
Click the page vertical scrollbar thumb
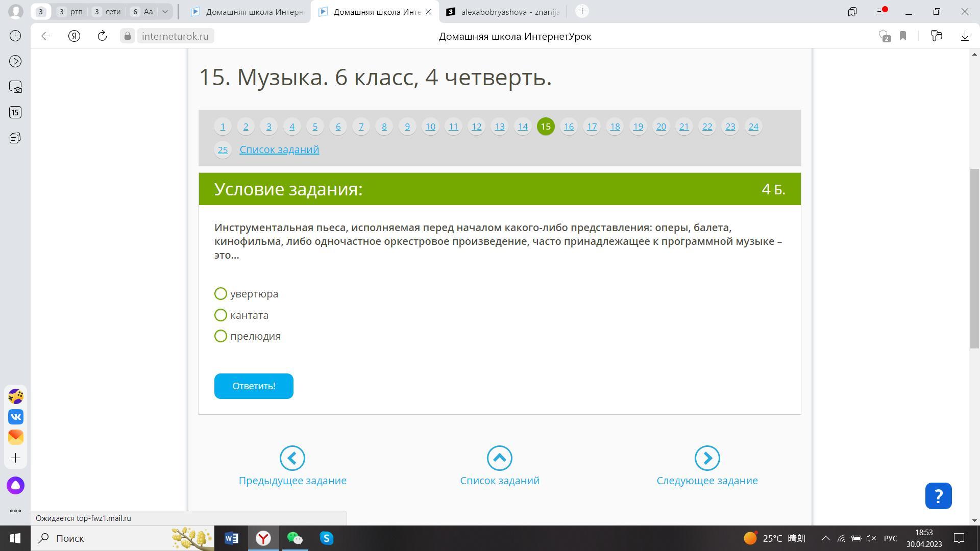(x=974, y=258)
